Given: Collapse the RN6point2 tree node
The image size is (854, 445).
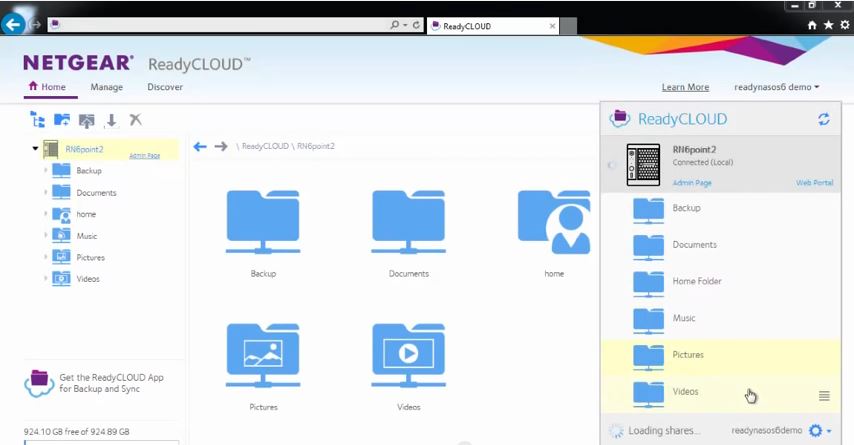Looking at the screenshot, I should pyautogui.click(x=35, y=149).
